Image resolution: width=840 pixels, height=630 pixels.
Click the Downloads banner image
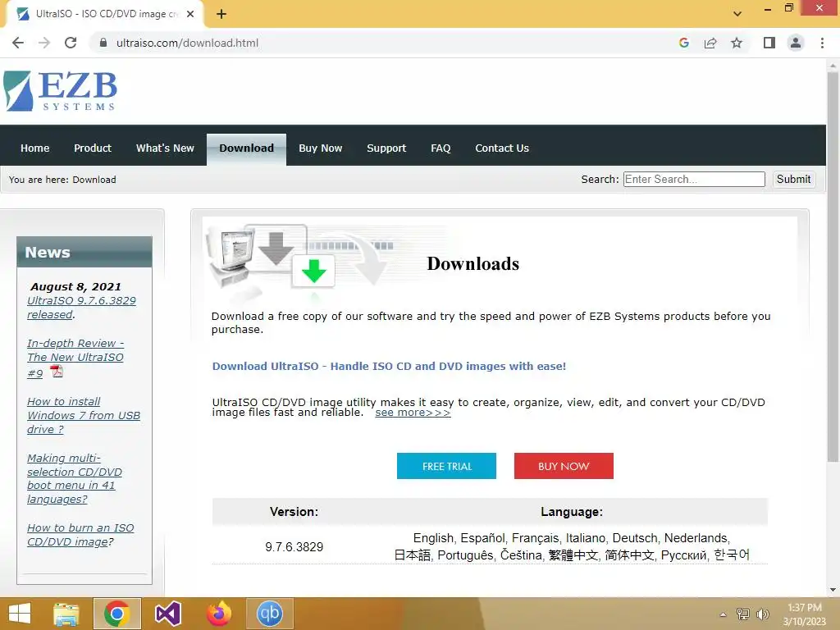tap(326, 262)
